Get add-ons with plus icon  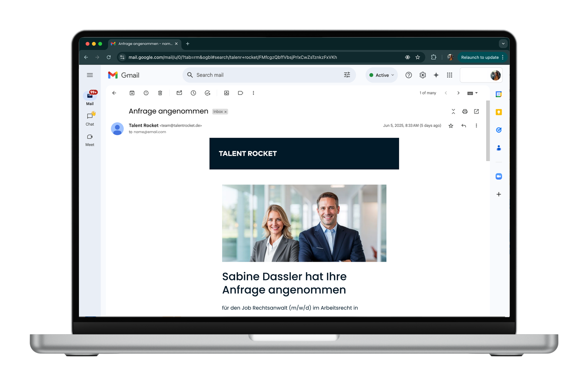499,194
